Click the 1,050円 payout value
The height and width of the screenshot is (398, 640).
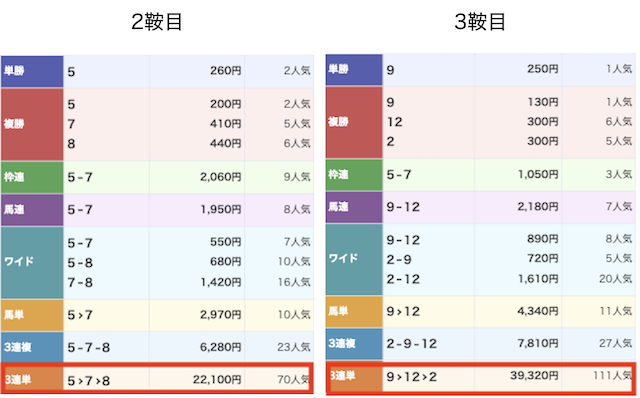pyautogui.click(x=538, y=174)
